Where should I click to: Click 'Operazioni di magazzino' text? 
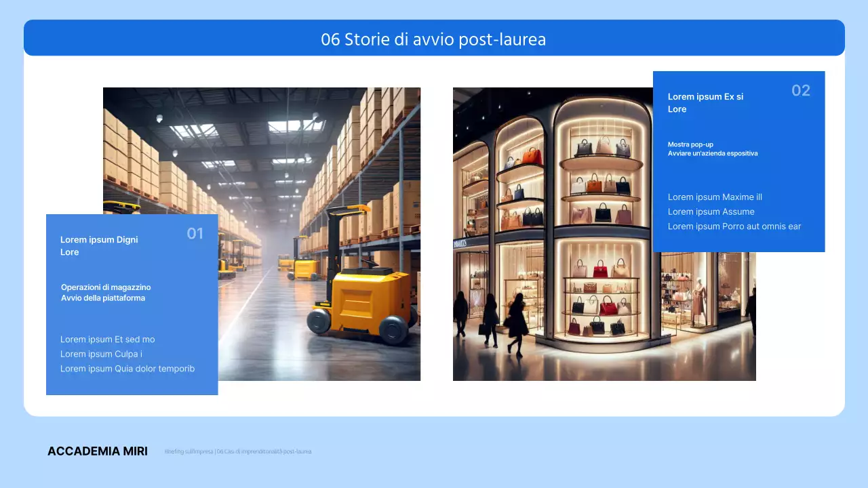point(106,287)
